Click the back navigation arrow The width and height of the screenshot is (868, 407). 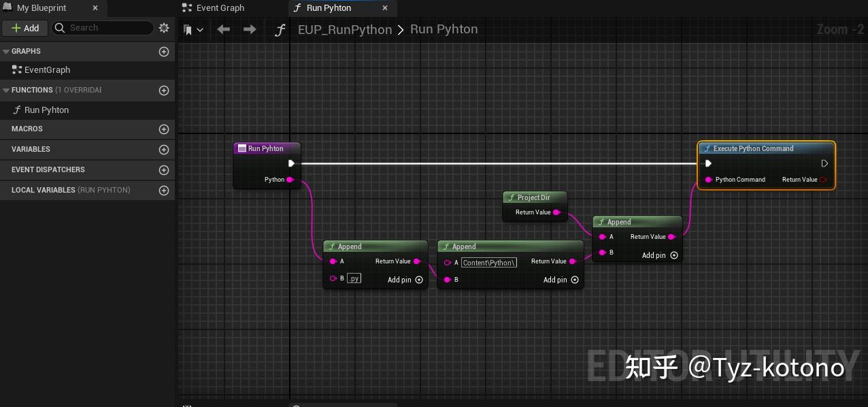tap(223, 29)
